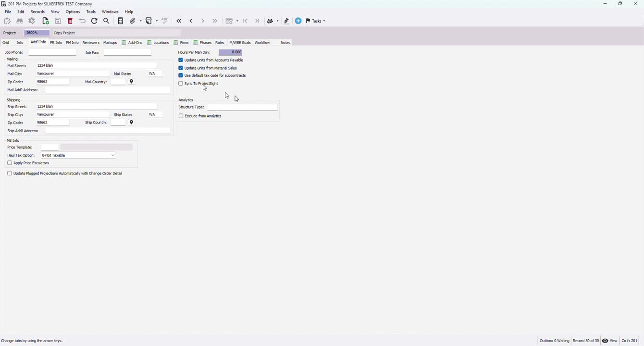The width and height of the screenshot is (644, 346).
Task: Enable Sync To ProjectSight checkbox
Action: point(181,84)
